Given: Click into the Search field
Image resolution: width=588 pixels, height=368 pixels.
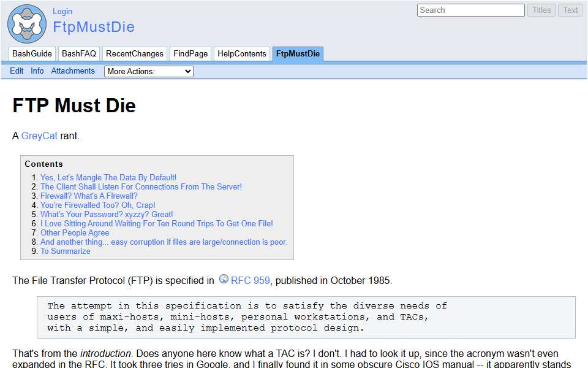Looking at the screenshot, I should point(470,10).
